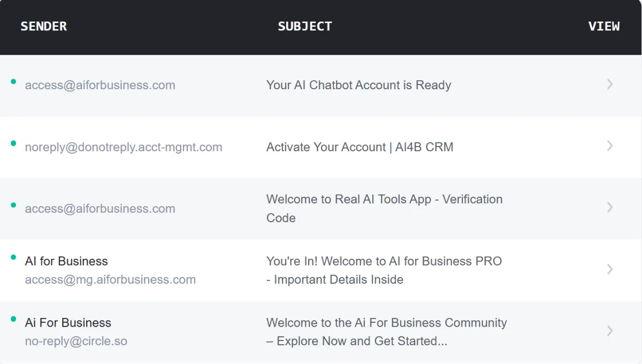This screenshot has height=364, width=642.
Task: Open "Activate Your Account | AI4B CRM" subject
Action: pos(360,147)
